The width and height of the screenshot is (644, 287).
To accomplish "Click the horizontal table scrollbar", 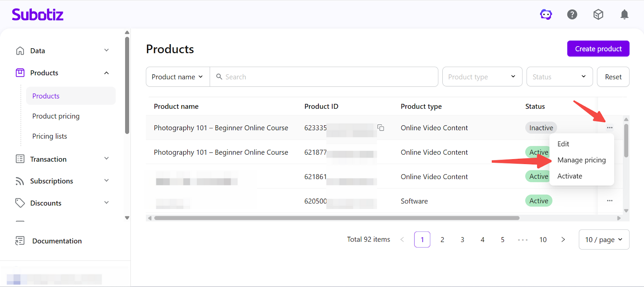I will (336, 218).
